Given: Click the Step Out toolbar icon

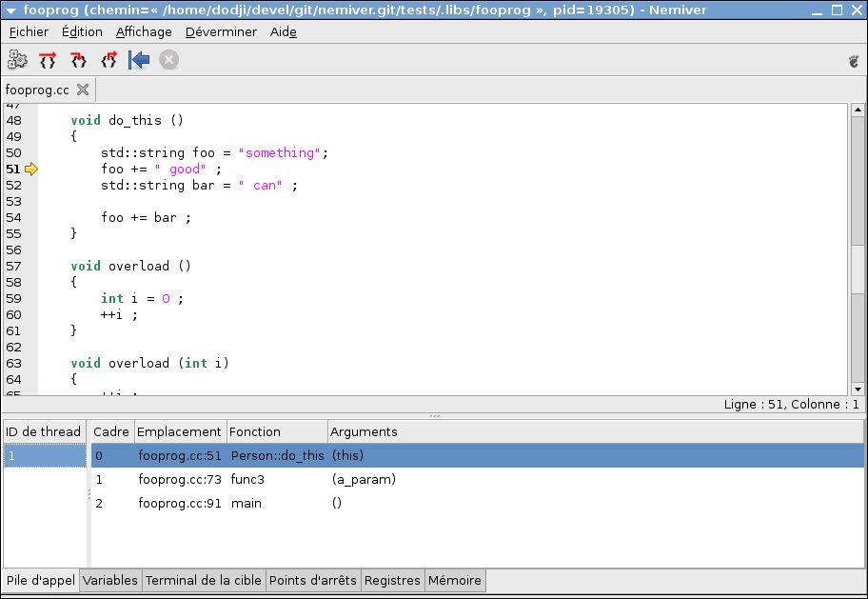Looking at the screenshot, I should (108, 60).
